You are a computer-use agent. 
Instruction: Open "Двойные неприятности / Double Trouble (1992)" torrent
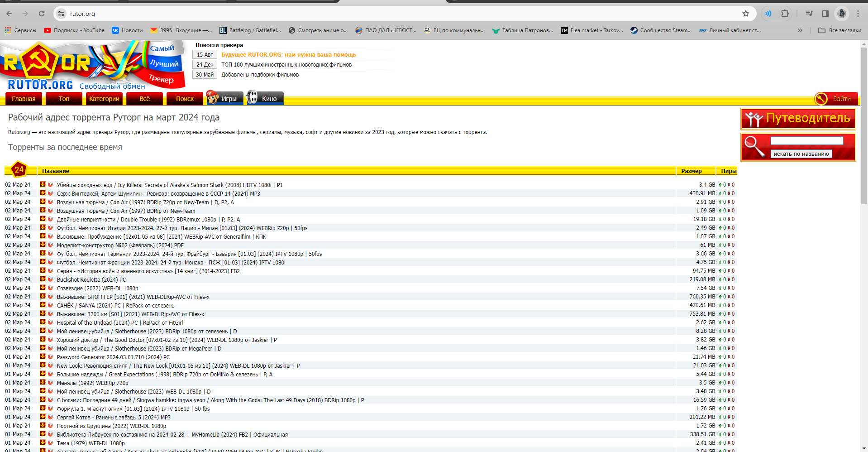(x=148, y=220)
